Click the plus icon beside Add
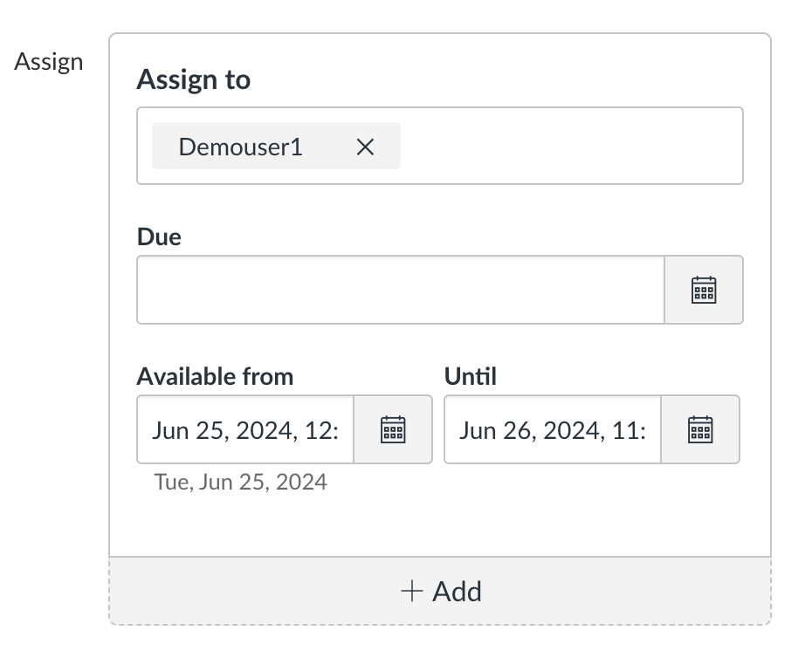This screenshot has width=812, height=651. (410, 592)
